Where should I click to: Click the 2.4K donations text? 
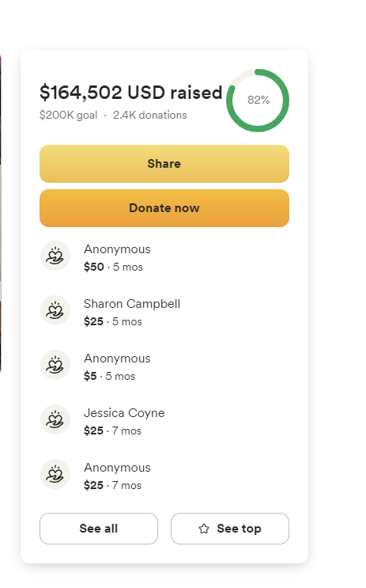150,115
